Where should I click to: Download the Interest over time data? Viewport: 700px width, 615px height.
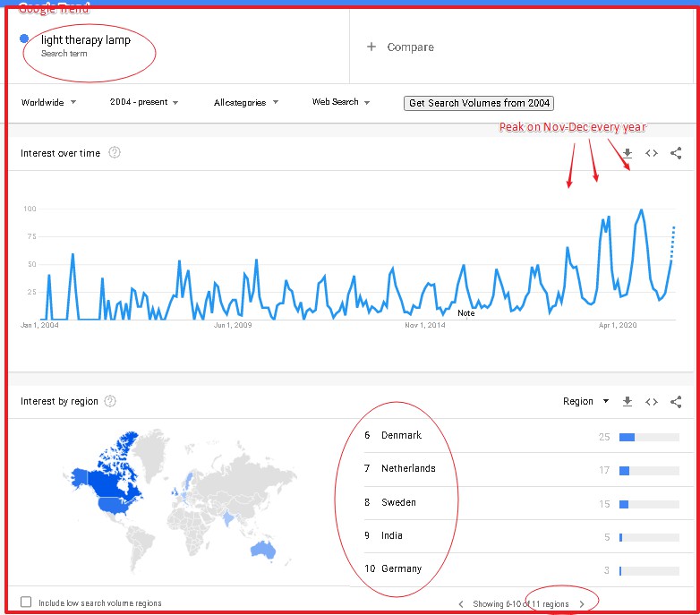627,154
